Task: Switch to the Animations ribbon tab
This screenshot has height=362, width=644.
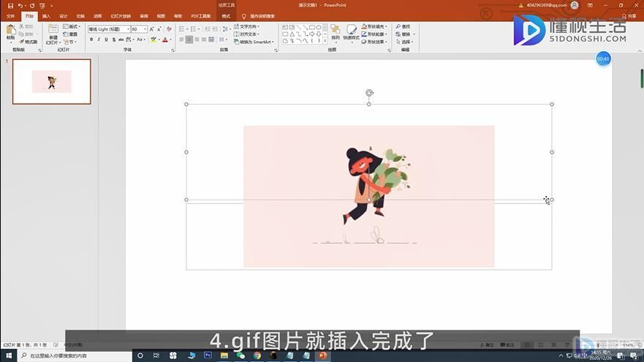Action: pyautogui.click(x=97, y=16)
